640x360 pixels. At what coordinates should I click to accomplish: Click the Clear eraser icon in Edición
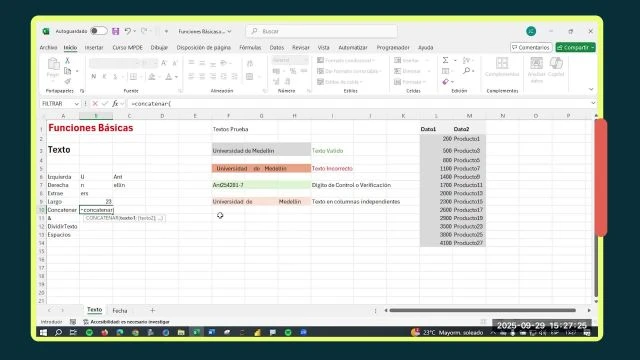pyautogui.click(x=446, y=82)
